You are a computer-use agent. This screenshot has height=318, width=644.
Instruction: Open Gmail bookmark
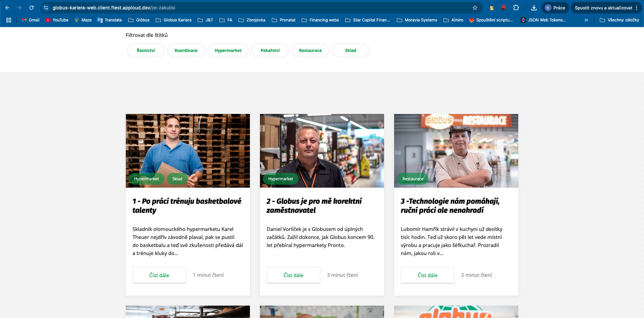[x=31, y=20]
